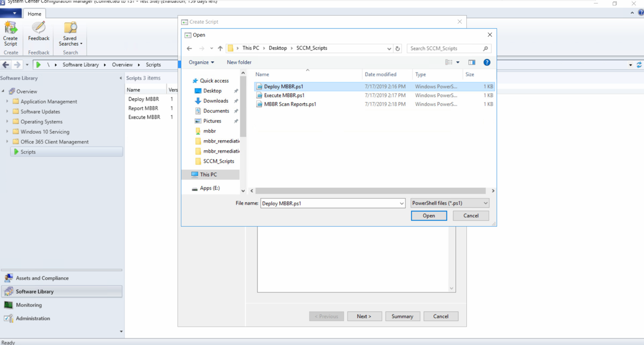Screen dimensions: 644x345
Task: Select This PC in the sidebar
Action: tap(211, 174)
